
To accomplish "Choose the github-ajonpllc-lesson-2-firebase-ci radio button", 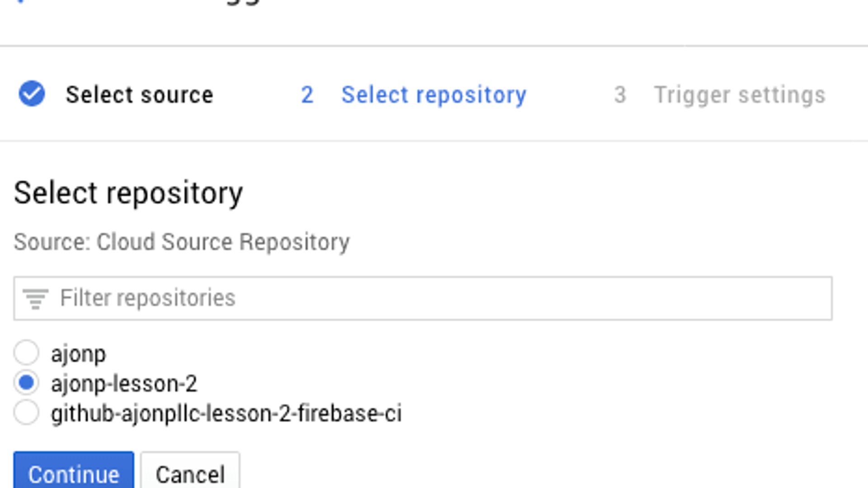I will point(26,413).
